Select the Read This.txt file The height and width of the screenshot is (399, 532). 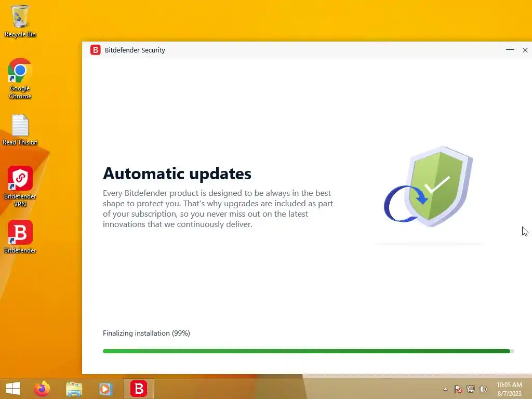tap(20, 130)
